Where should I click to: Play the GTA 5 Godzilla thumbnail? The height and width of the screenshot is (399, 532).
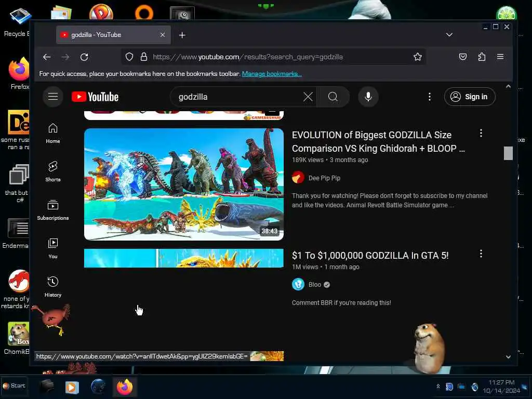click(x=184, y=258)
